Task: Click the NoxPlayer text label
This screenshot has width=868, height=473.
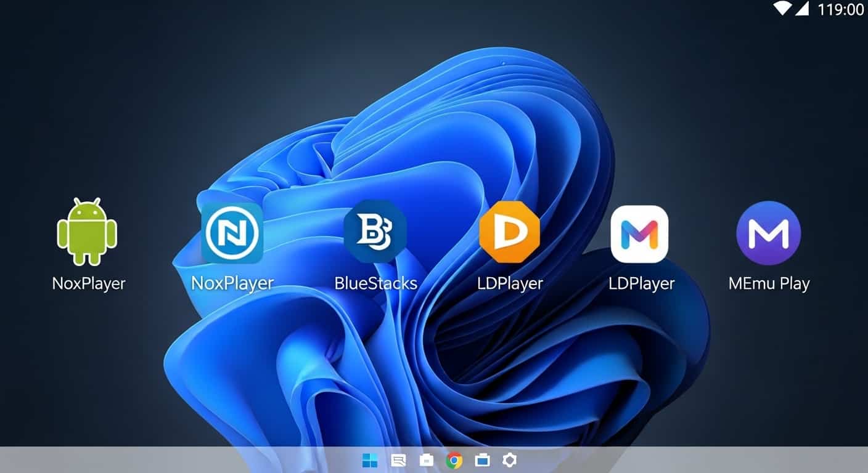Action: (88, 283)
